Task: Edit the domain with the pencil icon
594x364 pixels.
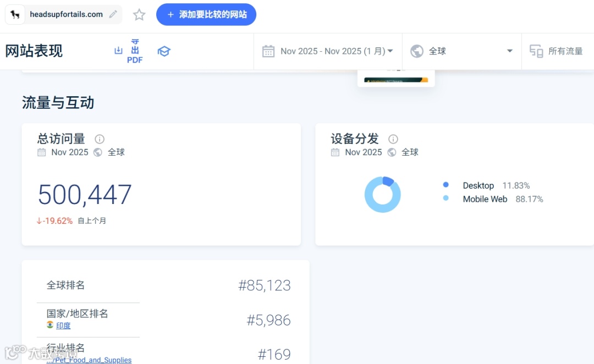Action: 113,14
